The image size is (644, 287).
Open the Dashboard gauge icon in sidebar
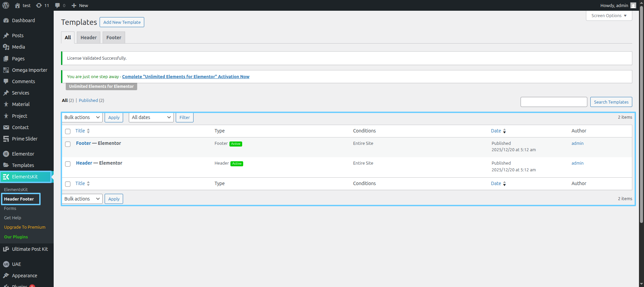6,20
